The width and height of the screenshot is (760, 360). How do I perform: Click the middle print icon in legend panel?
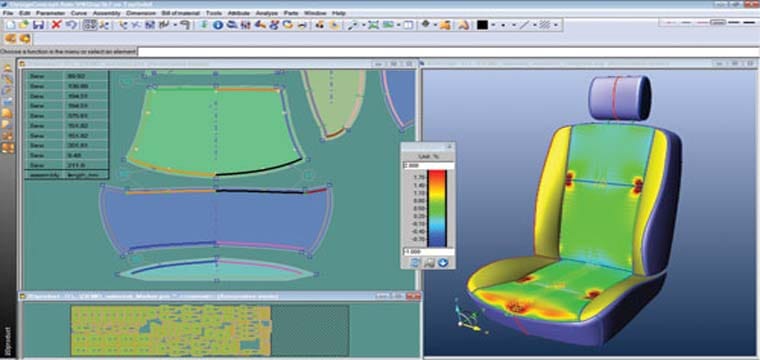tap(429, 263)
